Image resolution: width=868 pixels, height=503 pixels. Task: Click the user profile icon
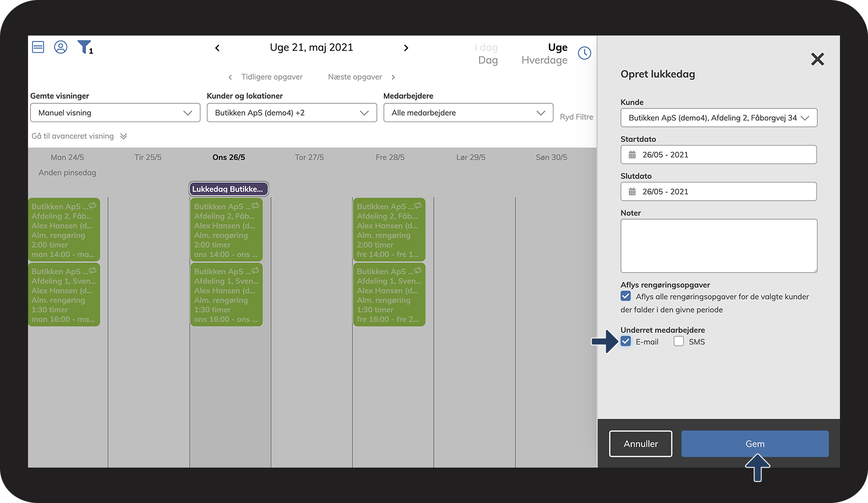point(60,47)
